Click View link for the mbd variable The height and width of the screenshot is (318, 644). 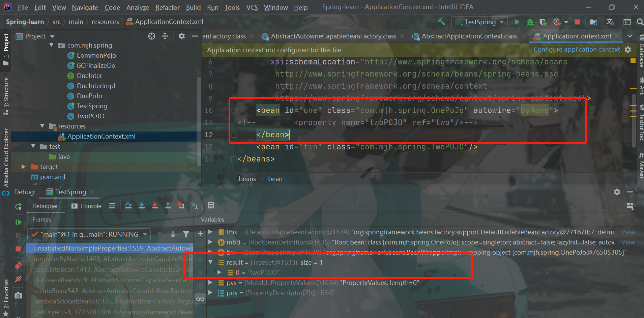coord(628,242)
